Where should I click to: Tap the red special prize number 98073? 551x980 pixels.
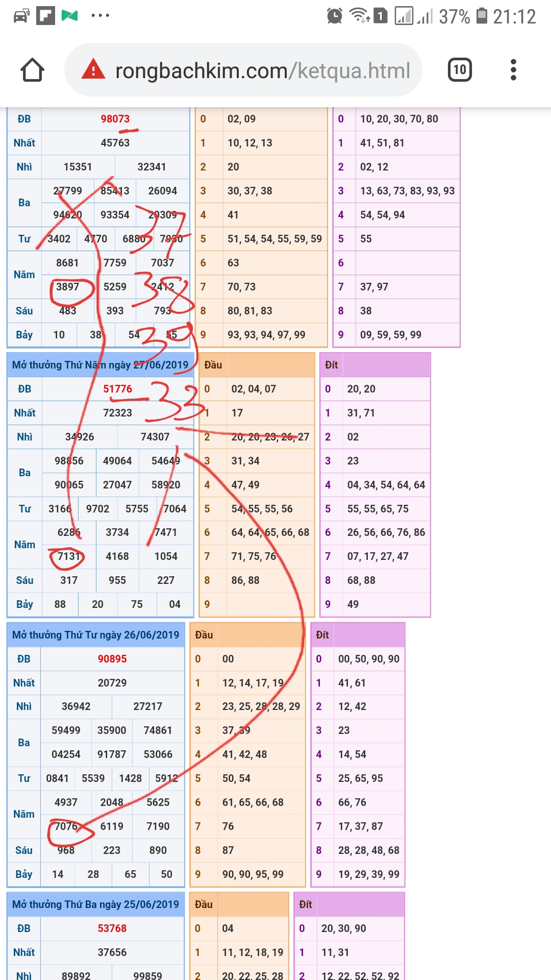pos(115,119)
